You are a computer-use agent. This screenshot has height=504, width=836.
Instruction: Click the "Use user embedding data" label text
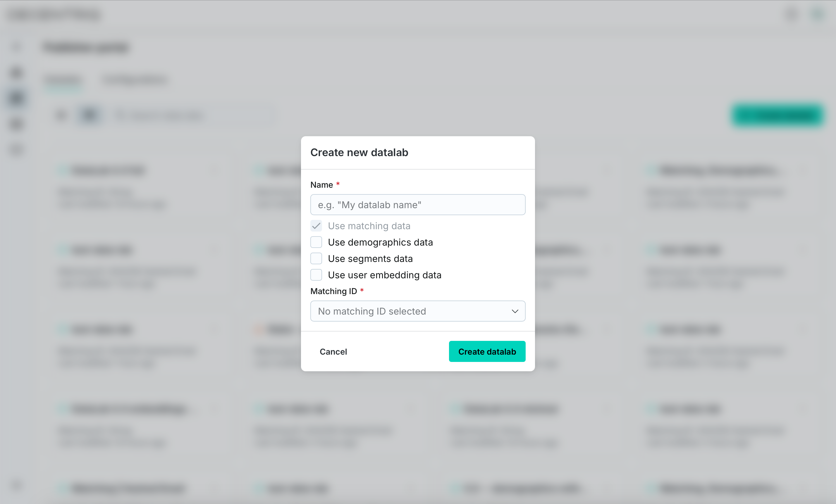[x=384, y=275]
